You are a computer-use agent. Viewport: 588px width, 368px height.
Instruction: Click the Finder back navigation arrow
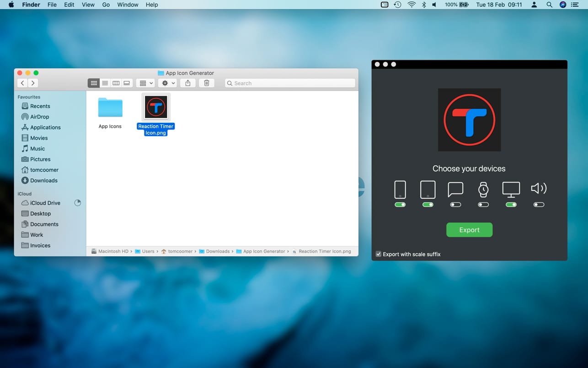point(22,83)
